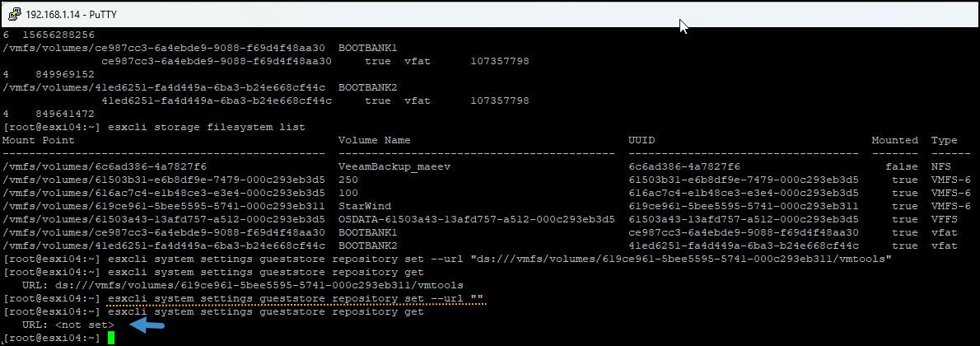
Task: Select the 'UUID' column header
Action: 642,140
